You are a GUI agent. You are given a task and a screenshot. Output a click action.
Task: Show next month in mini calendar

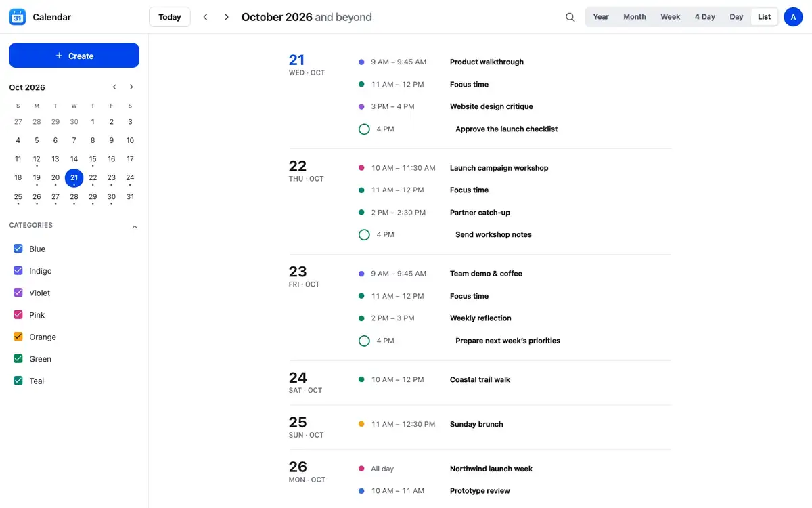point(131,87)
